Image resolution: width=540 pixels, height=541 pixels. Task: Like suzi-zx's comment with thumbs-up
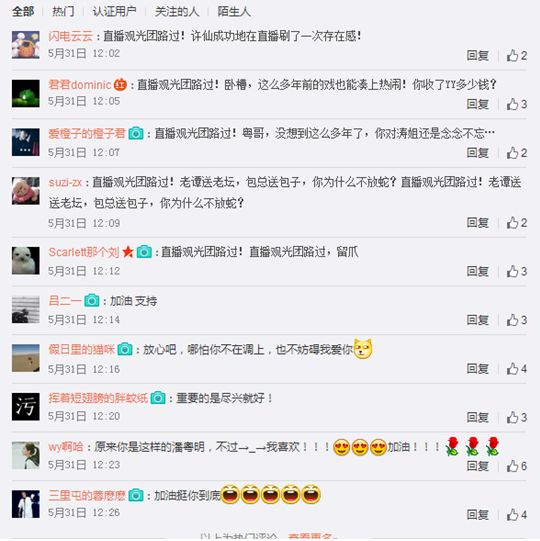pyautogui.click(x=517, y=223)
